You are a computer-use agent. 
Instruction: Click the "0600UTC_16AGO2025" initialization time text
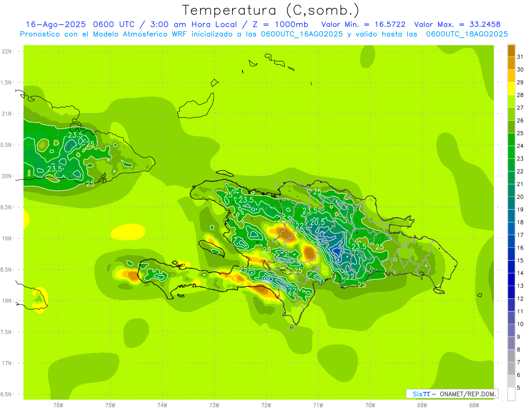click(302, 34)
